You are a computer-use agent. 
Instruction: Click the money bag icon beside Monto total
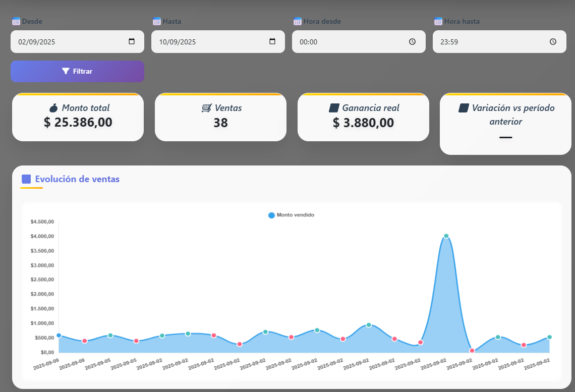[53, 108]
